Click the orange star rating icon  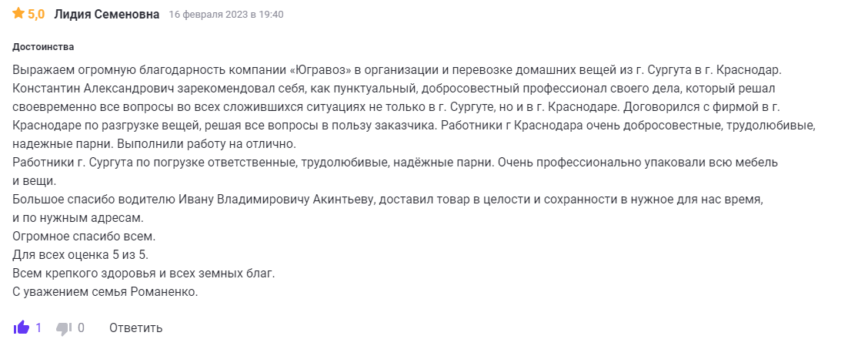click(18, 14)
